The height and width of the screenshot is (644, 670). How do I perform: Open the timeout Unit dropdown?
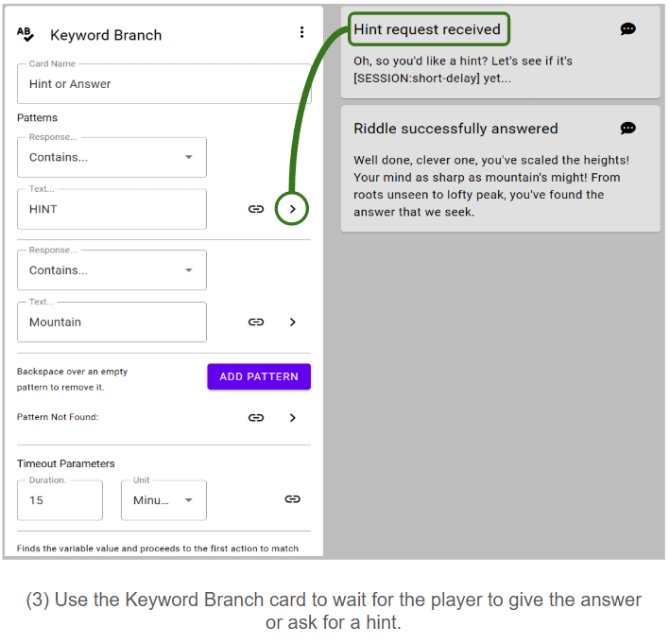(163, 500)
